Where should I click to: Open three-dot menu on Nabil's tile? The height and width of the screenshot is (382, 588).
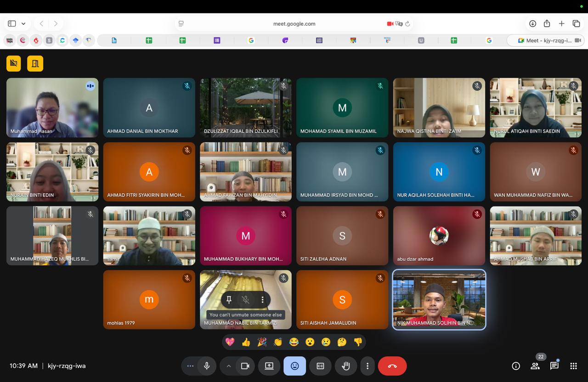coord(262,300)
